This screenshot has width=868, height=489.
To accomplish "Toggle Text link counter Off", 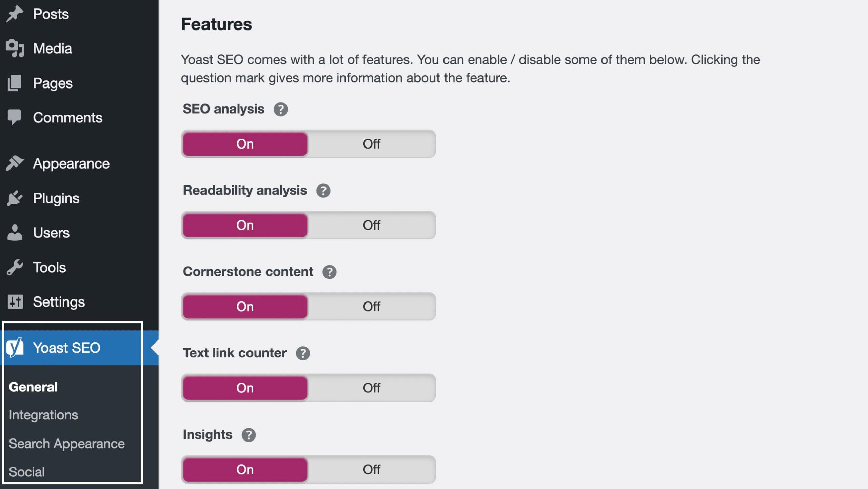I will [372, 388].
